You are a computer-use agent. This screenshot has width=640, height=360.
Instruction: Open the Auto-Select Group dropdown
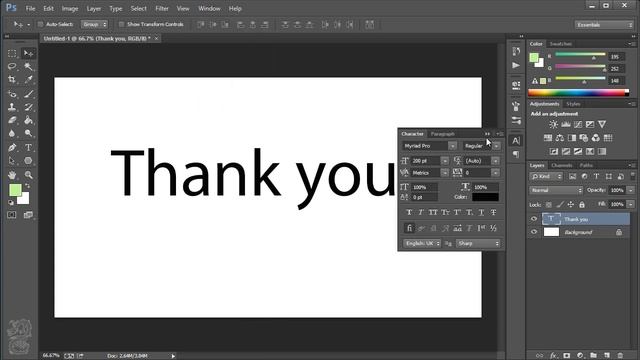click(94, 24)
